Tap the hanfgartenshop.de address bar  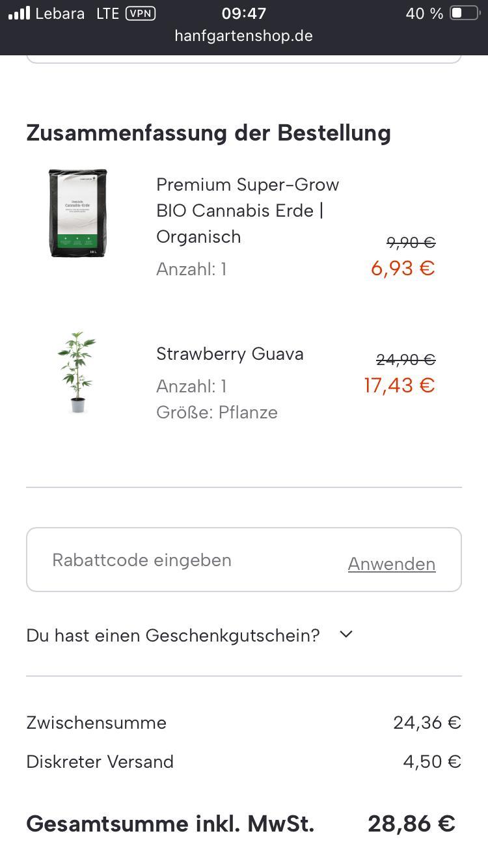pos(243,36)
